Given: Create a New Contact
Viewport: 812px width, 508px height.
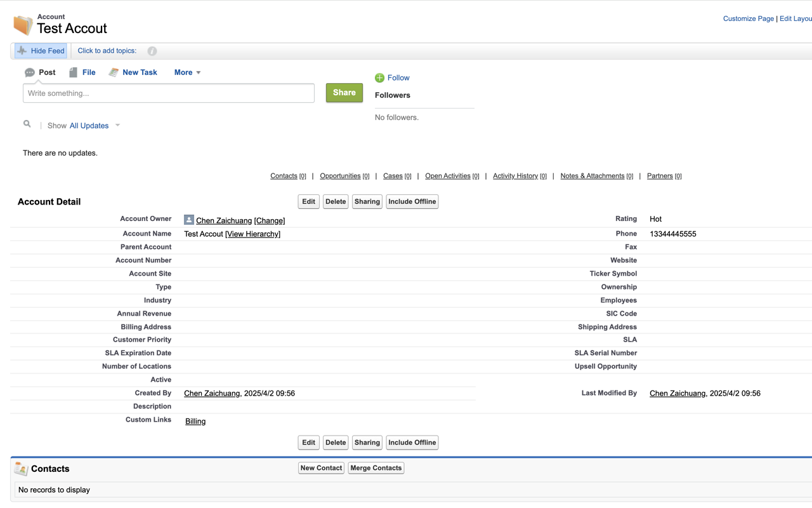Looking at the screenshot, I should pos(321,467).
